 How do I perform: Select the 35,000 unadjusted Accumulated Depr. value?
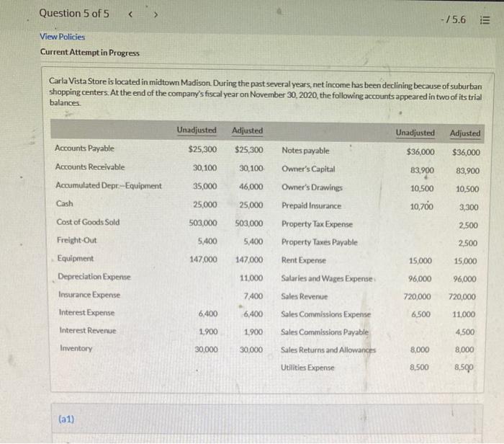coord(204,186)
